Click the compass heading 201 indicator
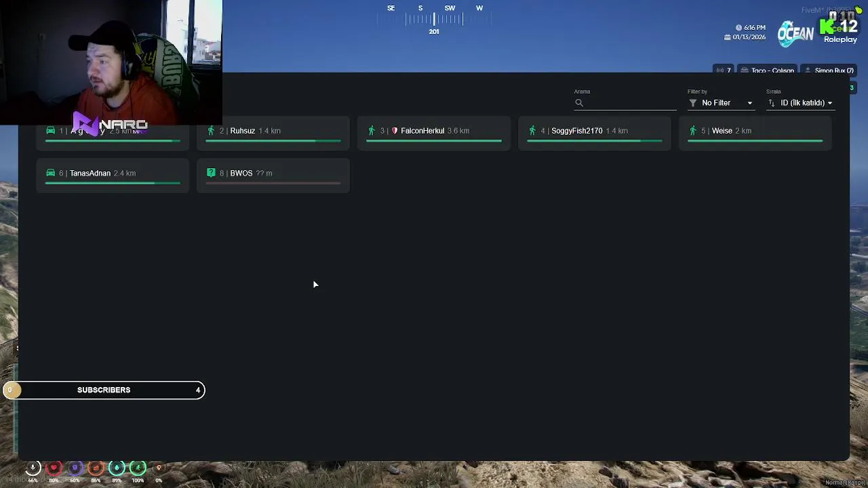The height and width of the screenshot is (488, 868). click(x=434, y=31)
